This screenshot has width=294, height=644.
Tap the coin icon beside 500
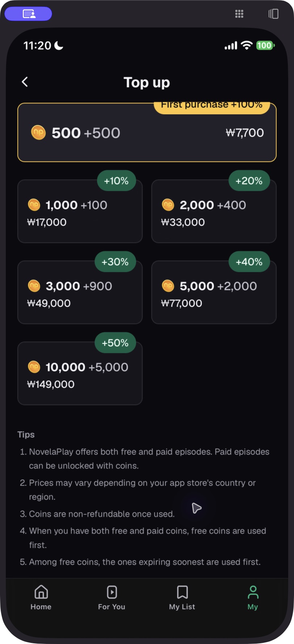click(38, 133)
